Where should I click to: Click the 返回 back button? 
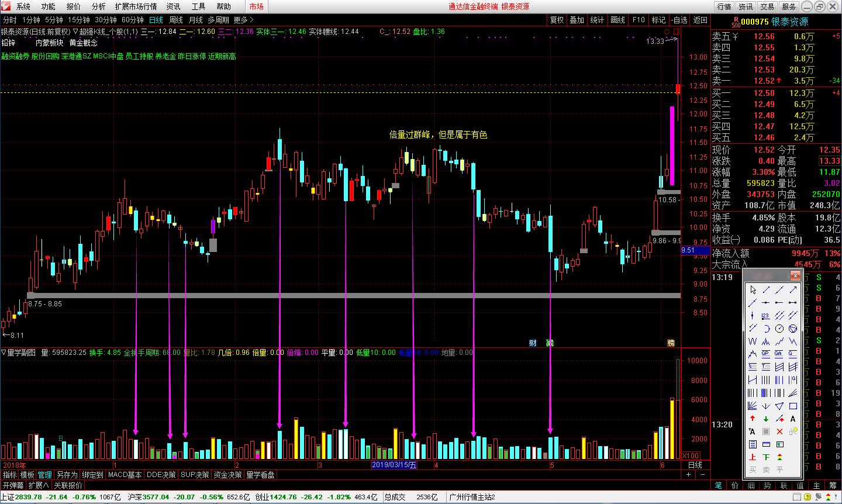tap(700, 20)
